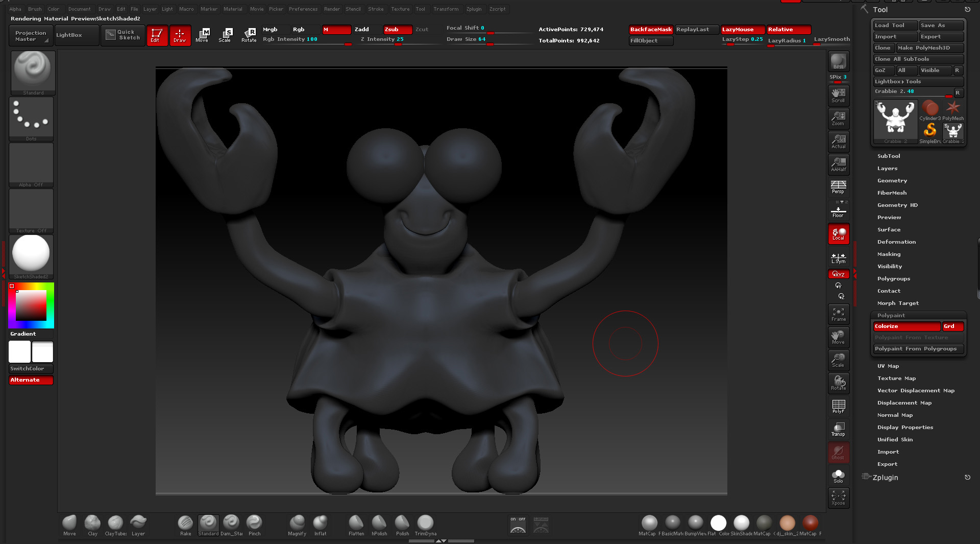Click Polypaint From Polygroups button
Viewport: 980px width, 544px height.
click(x=919, y=349)
